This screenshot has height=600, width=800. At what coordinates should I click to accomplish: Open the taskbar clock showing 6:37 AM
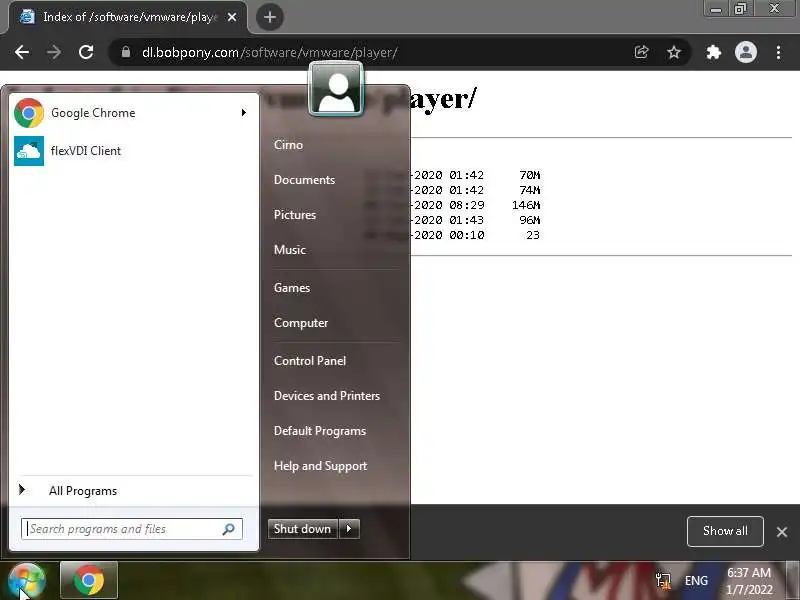tap(749, 581)
